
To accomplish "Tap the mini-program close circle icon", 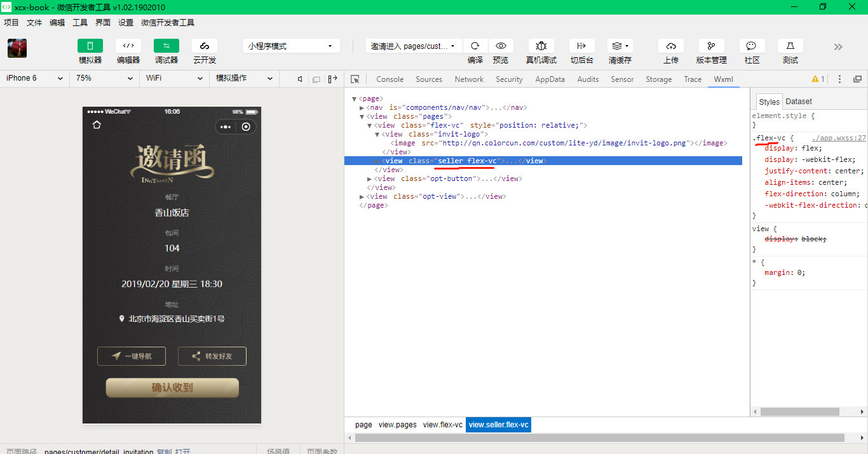I will click(x=246, y=127).
